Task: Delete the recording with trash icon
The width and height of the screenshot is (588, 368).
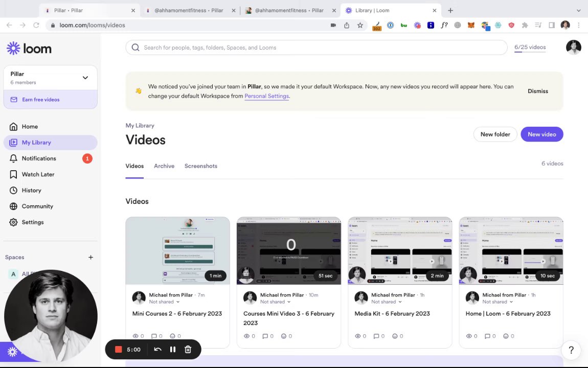Action: [x=188, y=349]
